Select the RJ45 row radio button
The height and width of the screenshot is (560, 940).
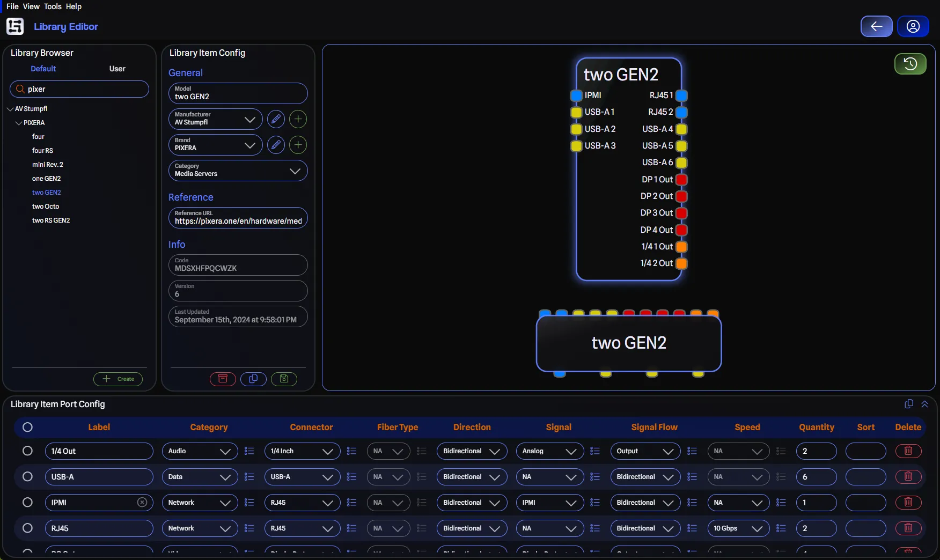click(x=27, y=528)
